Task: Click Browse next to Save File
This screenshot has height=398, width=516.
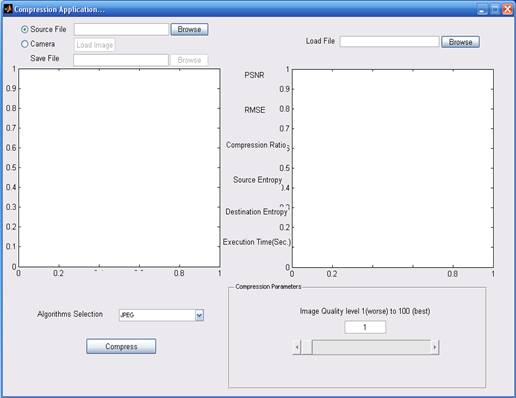Action: pyautogui.click(x=189, y=60)
